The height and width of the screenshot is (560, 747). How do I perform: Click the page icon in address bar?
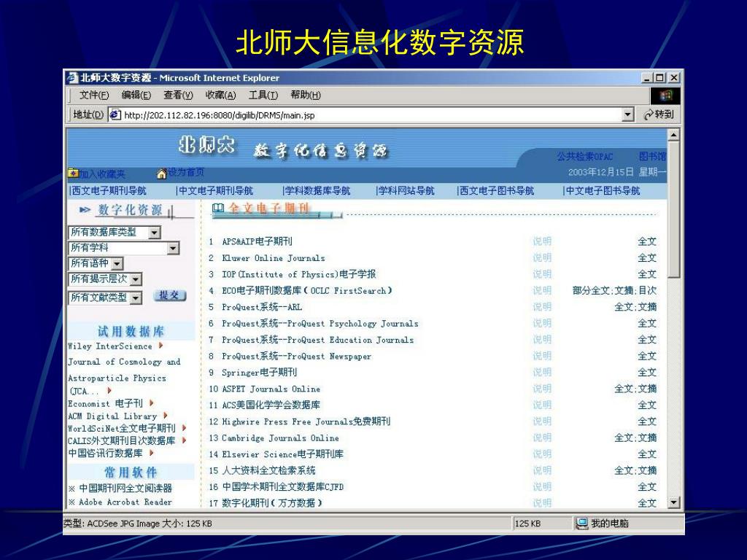tap(115, 114)
